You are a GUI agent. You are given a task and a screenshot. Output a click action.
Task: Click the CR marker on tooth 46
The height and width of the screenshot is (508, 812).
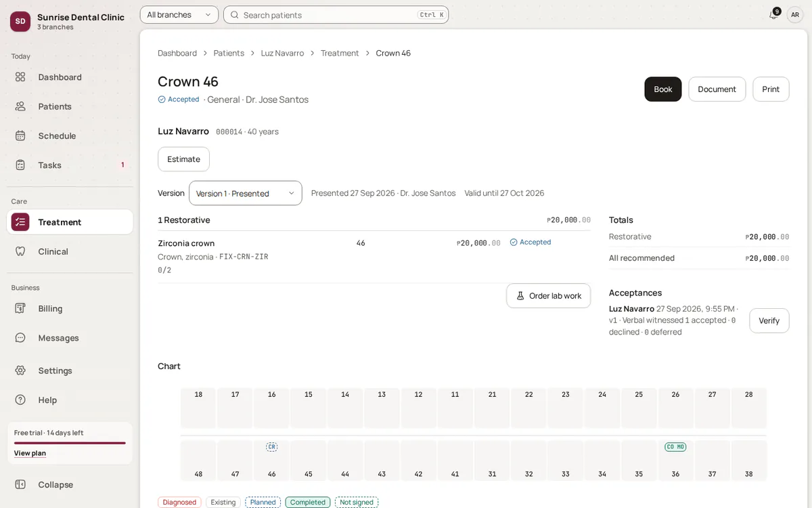coord(271,447)
